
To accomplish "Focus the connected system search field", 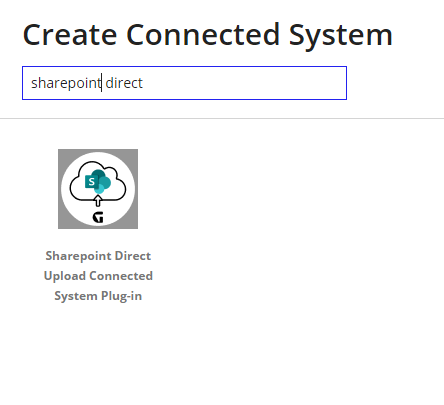I will tap(184, 83).
